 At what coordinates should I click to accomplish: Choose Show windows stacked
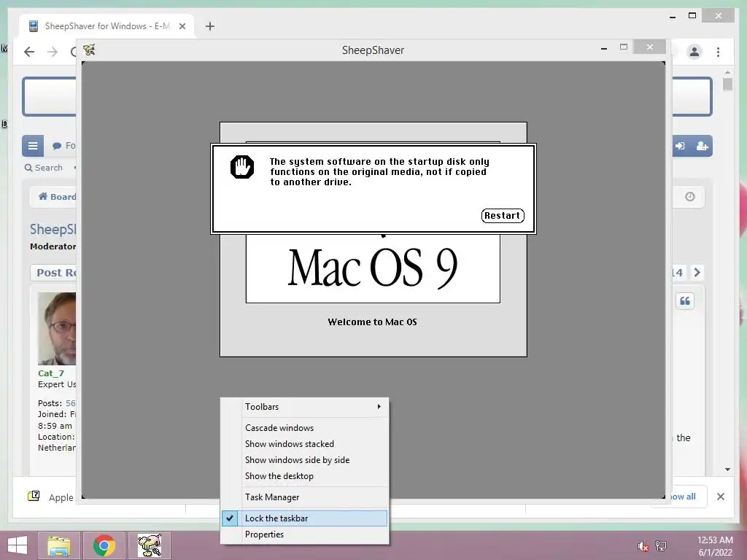305,444
